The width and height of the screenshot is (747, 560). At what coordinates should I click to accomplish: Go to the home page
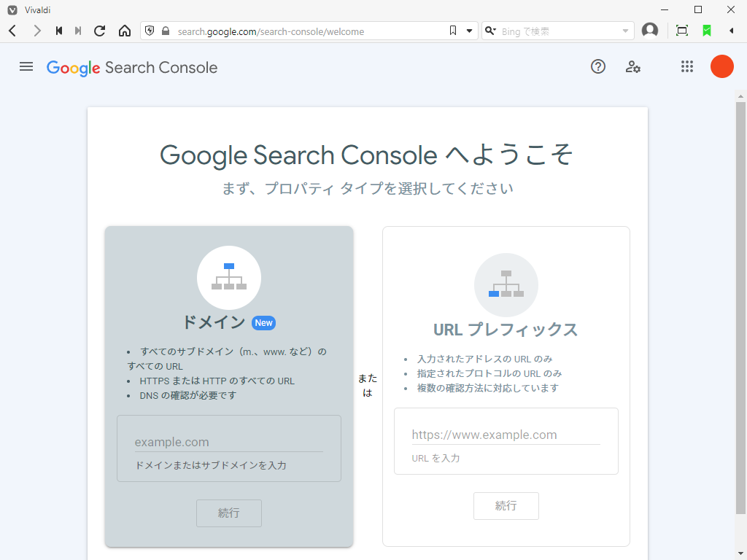tap(125, 31)
